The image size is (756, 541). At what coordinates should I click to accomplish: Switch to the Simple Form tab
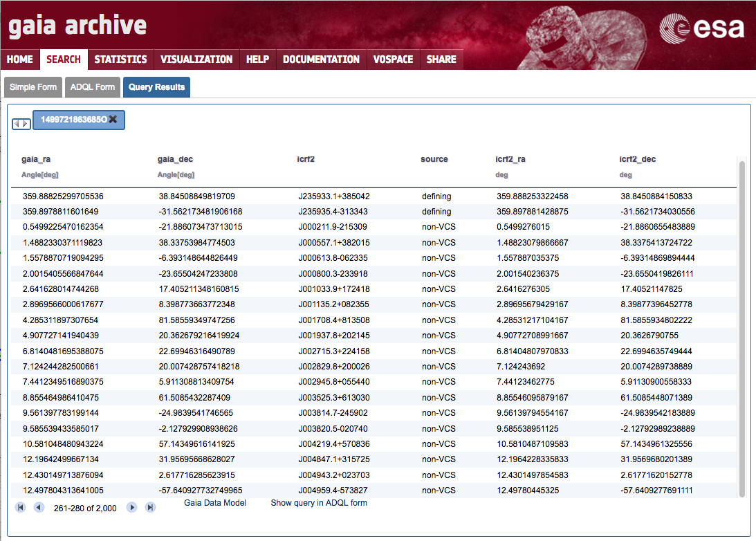pos(33,87)
